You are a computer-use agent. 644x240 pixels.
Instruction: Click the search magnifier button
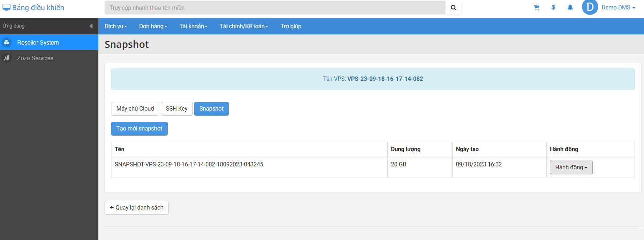pyautogui.click(x=453, y=8)
